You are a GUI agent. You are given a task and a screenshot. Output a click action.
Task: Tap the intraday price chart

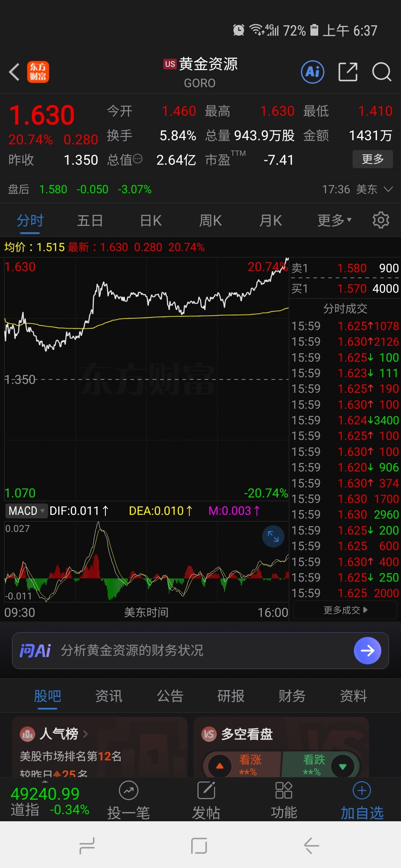[x=146, y=379]
